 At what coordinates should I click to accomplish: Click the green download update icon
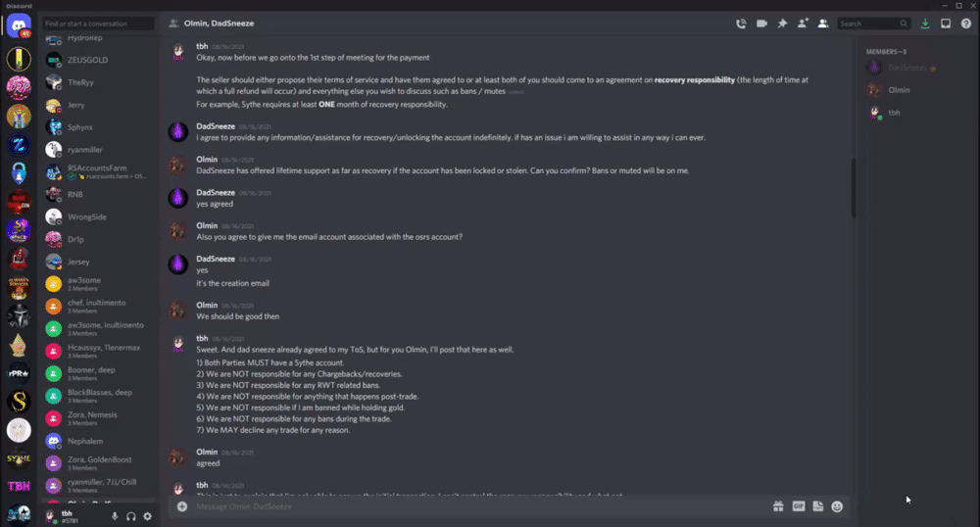point(925,23)
